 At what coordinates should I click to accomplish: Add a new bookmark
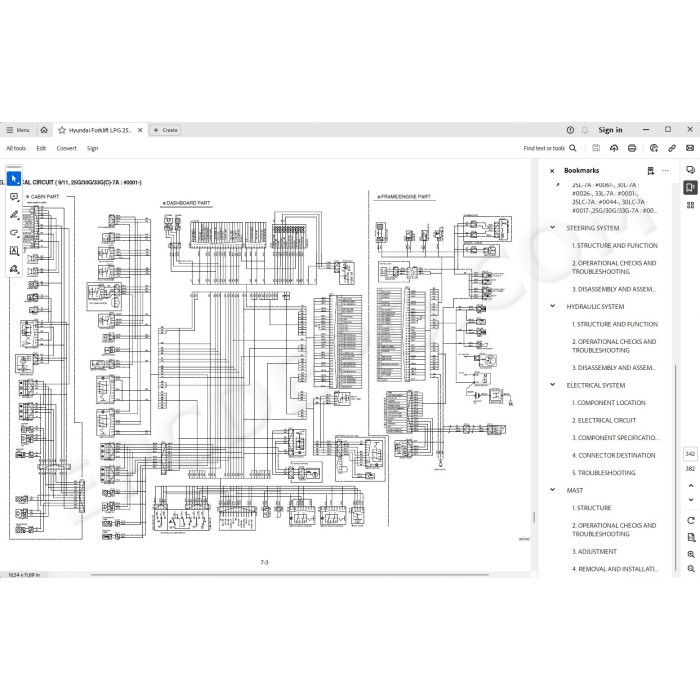tap(650, 171)
